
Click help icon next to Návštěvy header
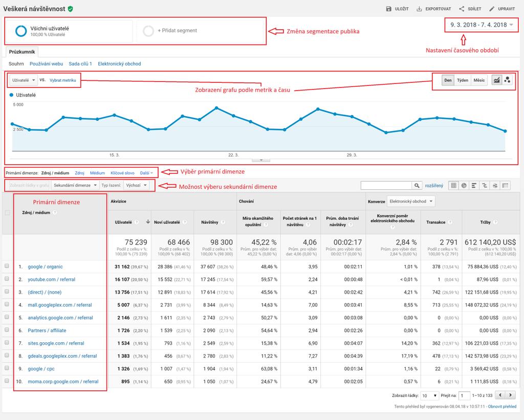tap(223, 222)
